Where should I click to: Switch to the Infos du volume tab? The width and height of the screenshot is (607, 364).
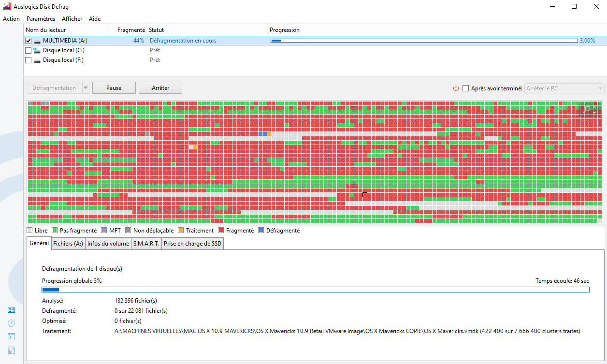(108, 244)
